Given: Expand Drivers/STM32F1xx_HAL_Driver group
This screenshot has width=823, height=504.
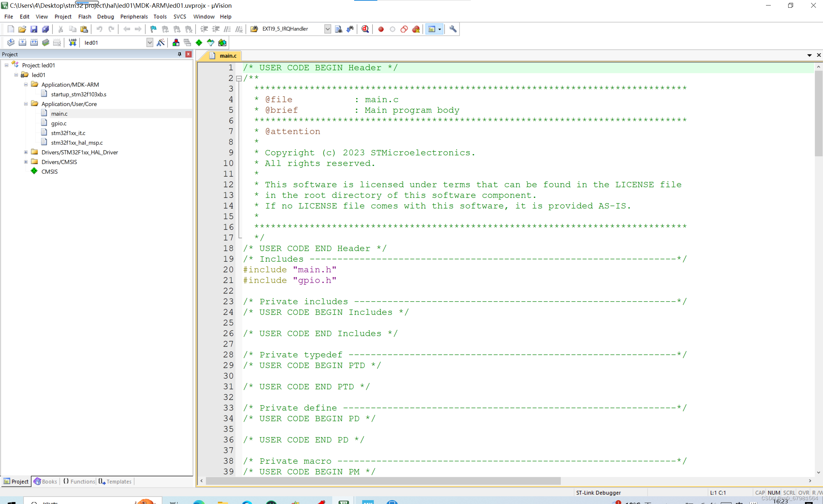Looking at the screenshot, I should point(26,152).
